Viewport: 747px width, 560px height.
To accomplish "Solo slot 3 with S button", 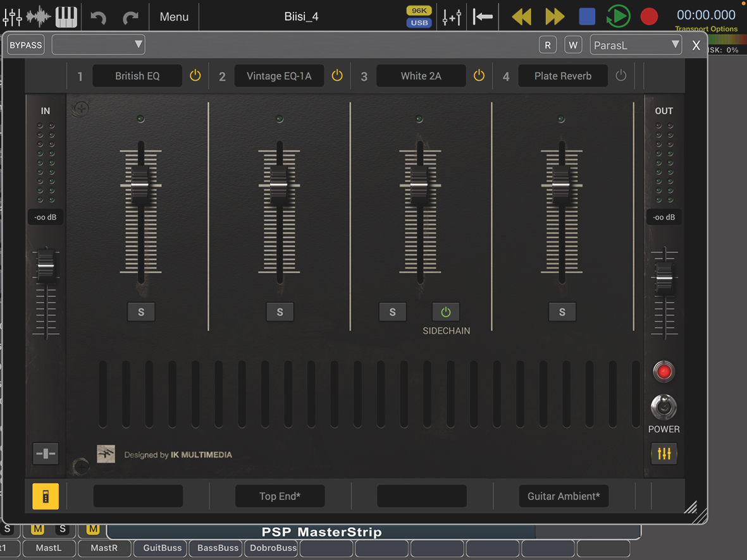I will (x=393, y=312).
